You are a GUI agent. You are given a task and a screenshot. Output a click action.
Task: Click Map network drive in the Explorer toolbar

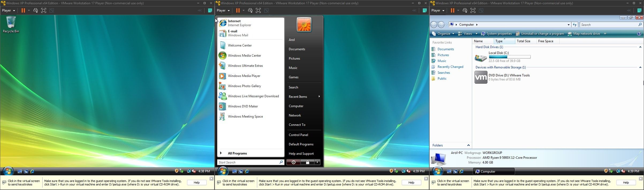[584, 34]
